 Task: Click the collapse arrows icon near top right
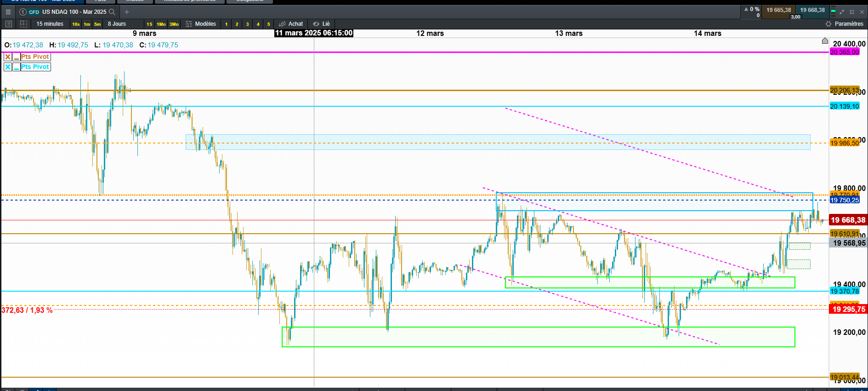coord(842,12)
